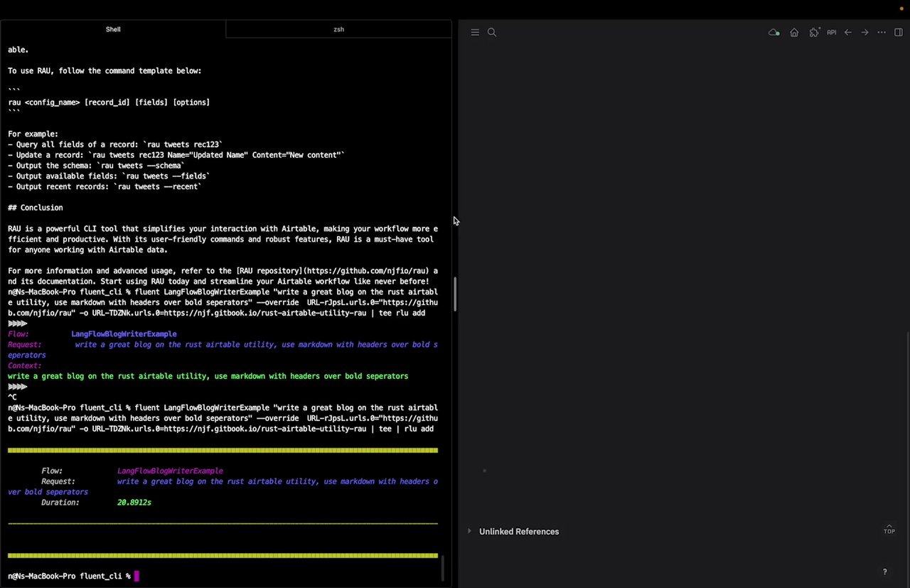Open the search magnifier in notes app
This screenshot has height=588, width=910.
pyautogui.click(x=491, y=33)
